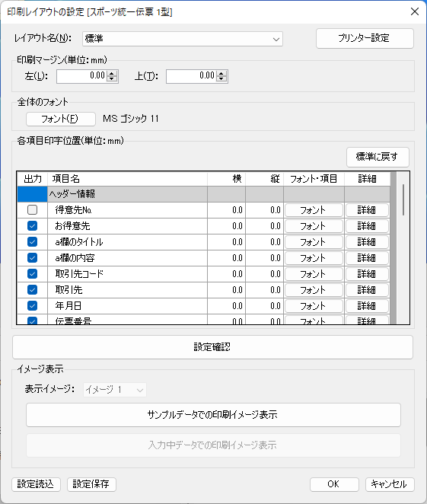Open 詳細 for 得意先No. row
427x504 pixels.
tap(367, 210)
